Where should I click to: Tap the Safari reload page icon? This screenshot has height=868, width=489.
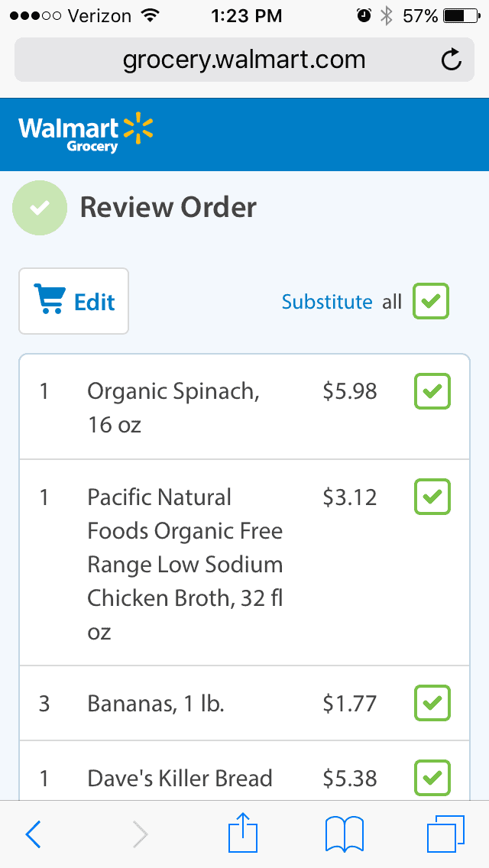pos(452,60)
